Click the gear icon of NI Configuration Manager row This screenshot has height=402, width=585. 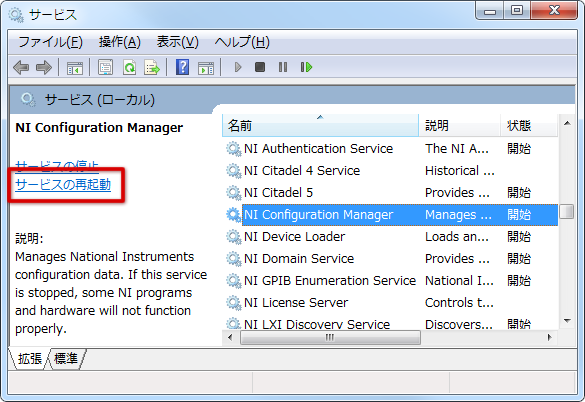(x=234, y=215)
